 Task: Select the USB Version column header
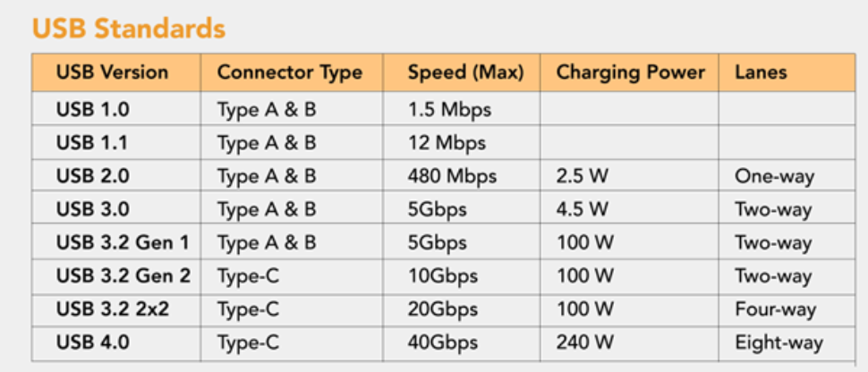[x=106, y=72]
